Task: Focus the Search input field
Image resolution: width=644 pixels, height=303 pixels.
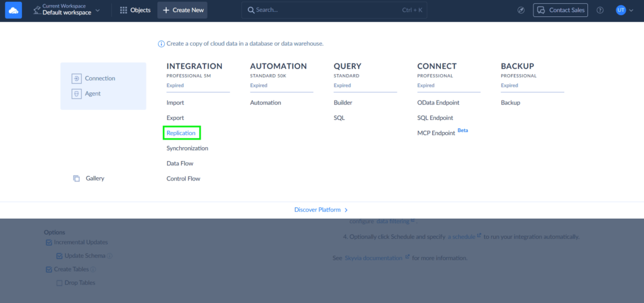Action: coord(335,10)
